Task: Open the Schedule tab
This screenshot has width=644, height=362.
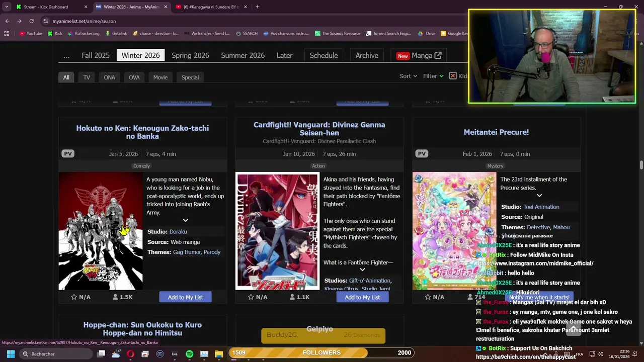Action: [x=324, y=55]
